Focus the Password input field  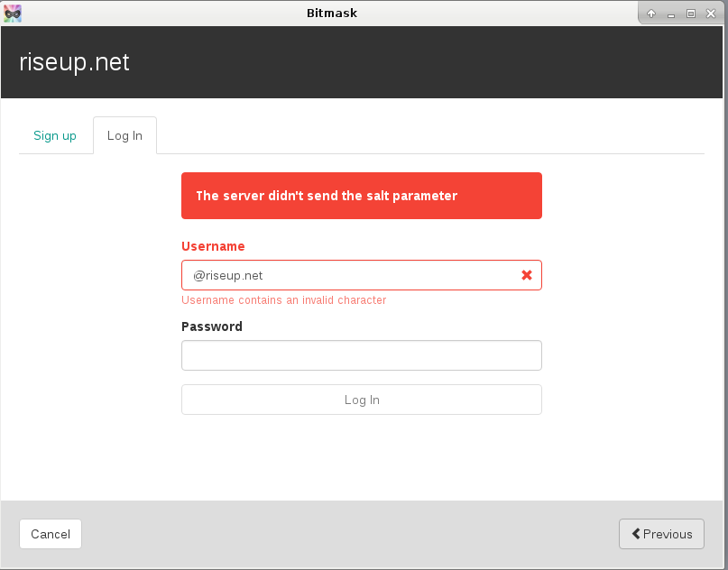(361, 355)
